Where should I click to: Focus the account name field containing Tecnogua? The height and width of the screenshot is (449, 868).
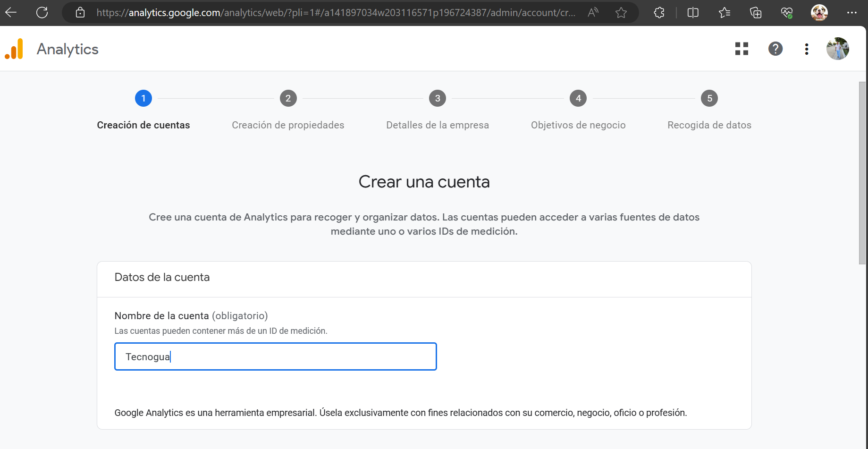(276, 356)
